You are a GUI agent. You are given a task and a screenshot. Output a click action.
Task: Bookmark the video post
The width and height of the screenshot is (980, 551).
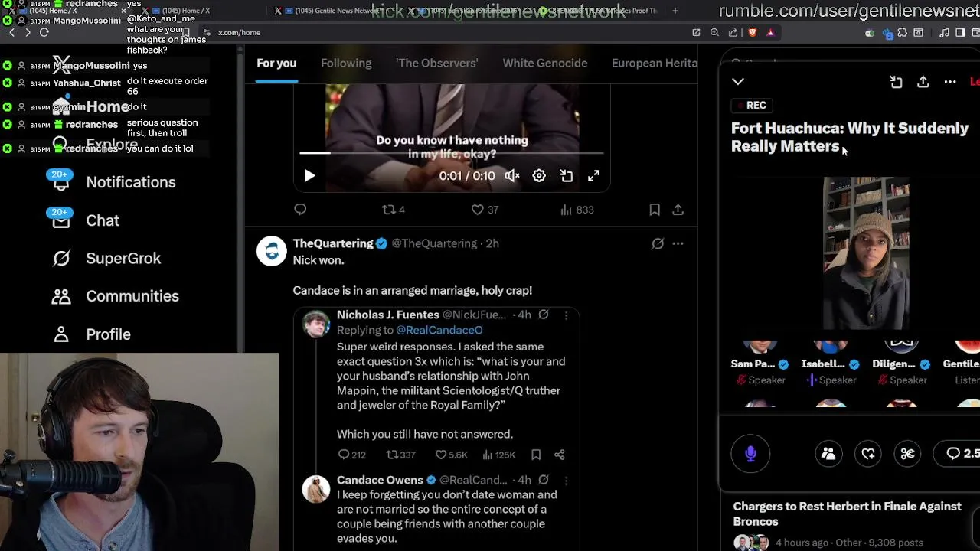[x=655, y=210]
